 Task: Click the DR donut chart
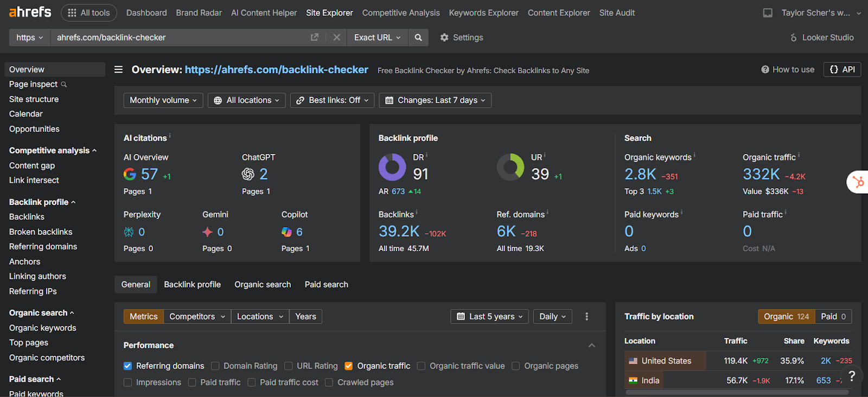392,167
